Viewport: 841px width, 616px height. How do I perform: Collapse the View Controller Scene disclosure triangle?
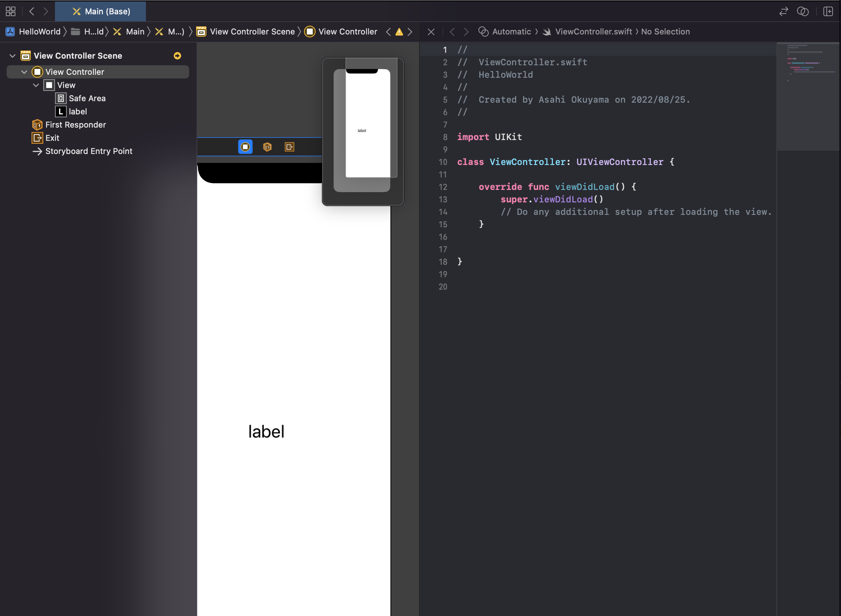[12, 56]
